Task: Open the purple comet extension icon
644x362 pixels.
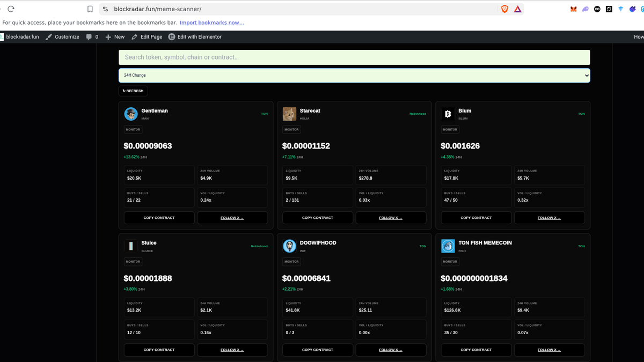Action: click(x=632, y=9)
